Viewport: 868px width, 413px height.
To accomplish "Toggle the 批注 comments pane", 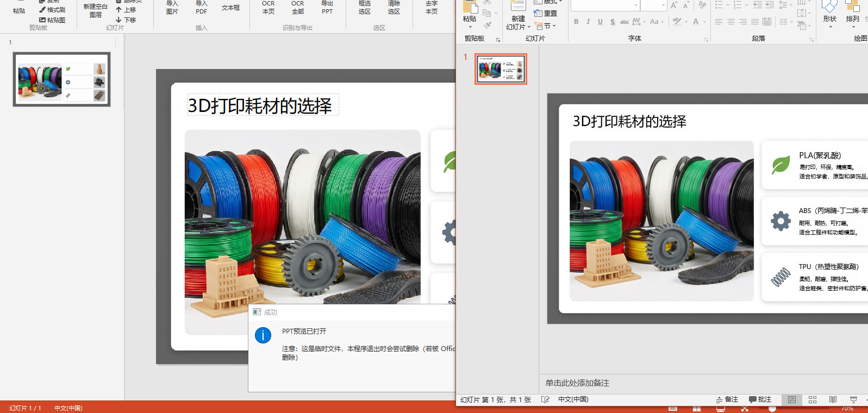I will (x=760, y=399).
